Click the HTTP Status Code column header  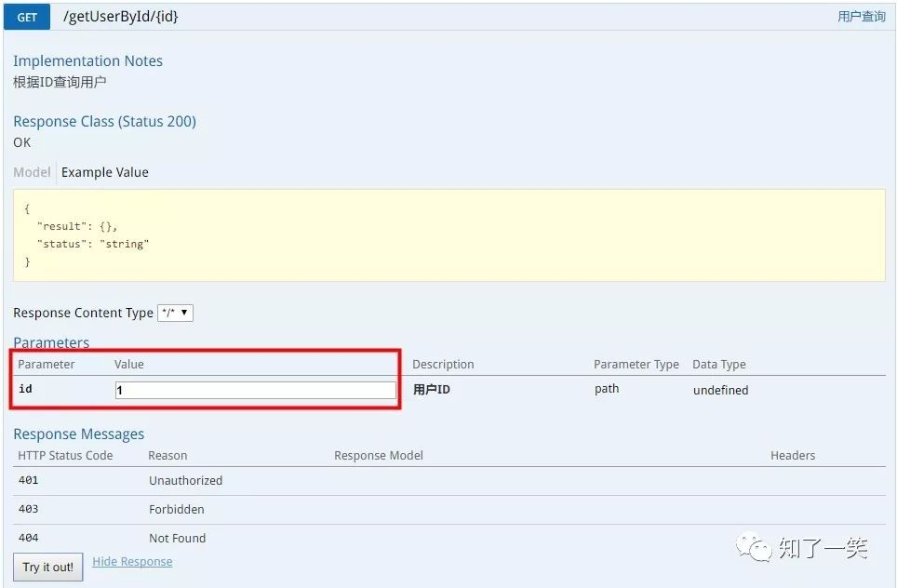(x=65, y=455)
